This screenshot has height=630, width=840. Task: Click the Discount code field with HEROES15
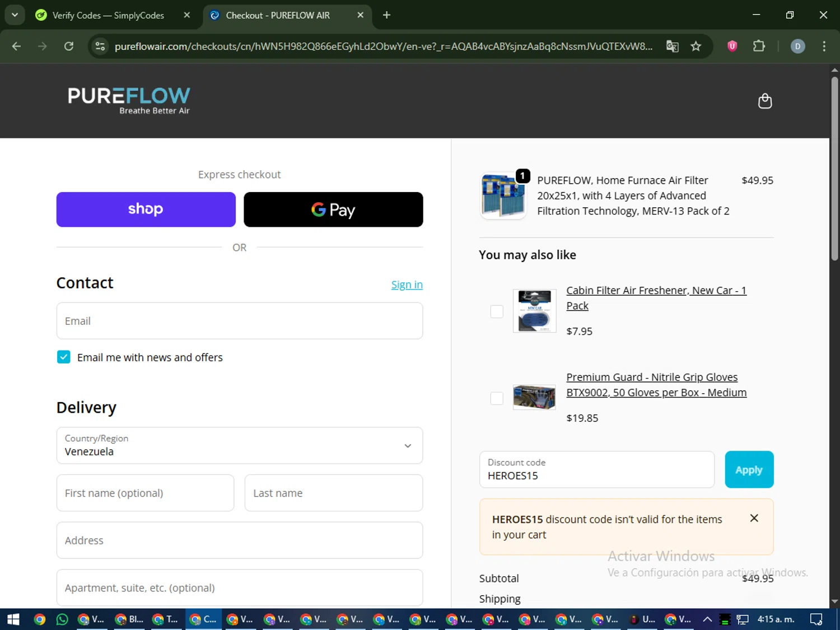click(597, 469)
